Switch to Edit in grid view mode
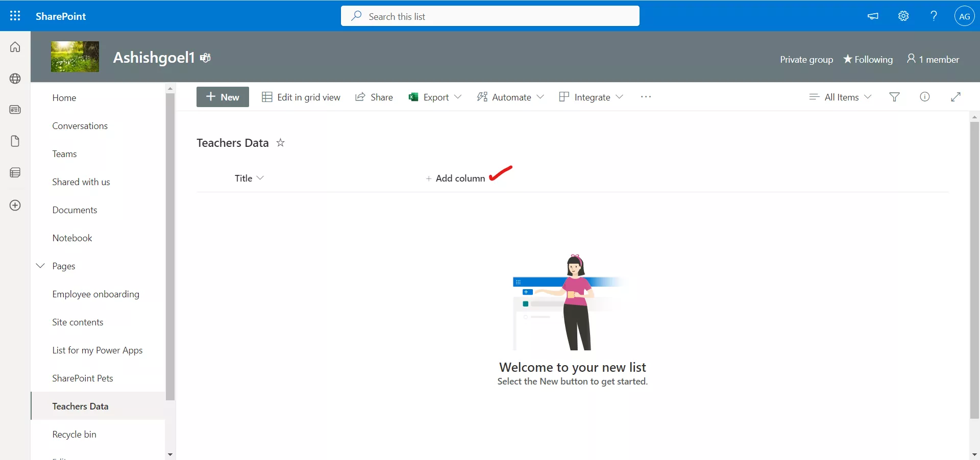 [301, 97]
